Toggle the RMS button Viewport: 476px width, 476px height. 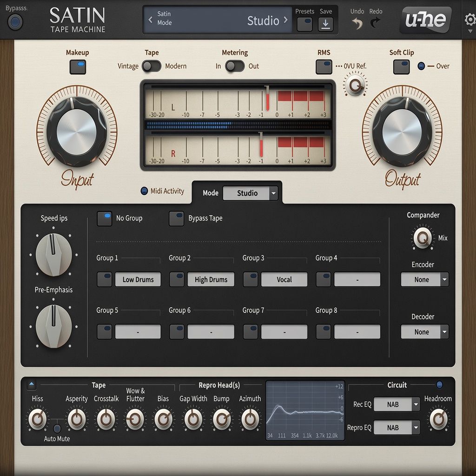point(324,67)
